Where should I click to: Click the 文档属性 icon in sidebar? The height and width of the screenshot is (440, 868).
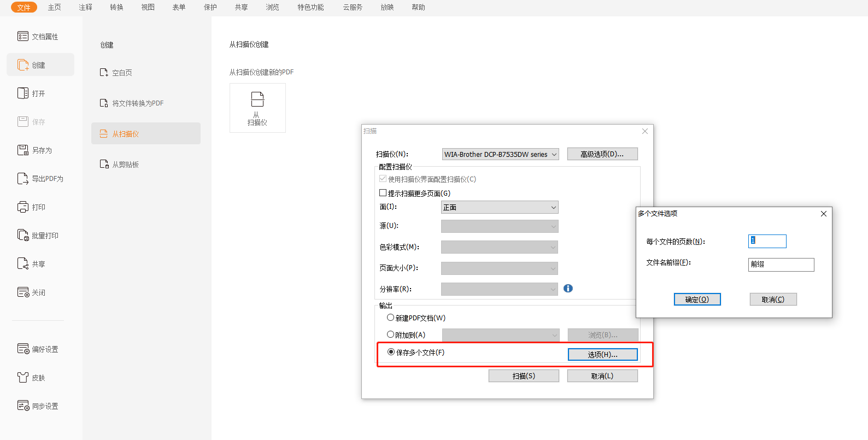(x=22, y=37)
